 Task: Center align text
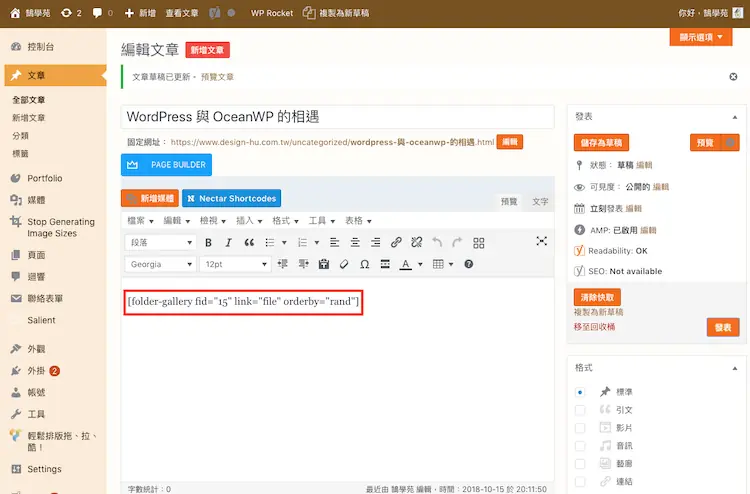tap(355, 242)
